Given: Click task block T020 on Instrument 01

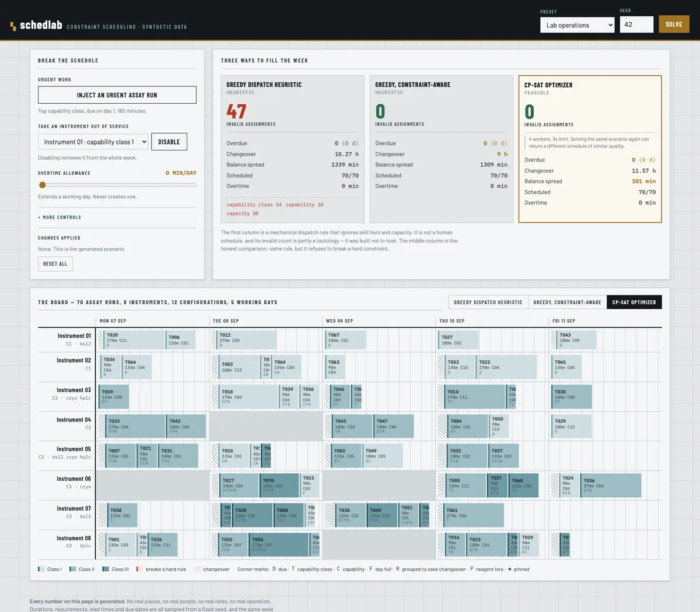Looking at the screenshot, I should click(x=135, y=340).
